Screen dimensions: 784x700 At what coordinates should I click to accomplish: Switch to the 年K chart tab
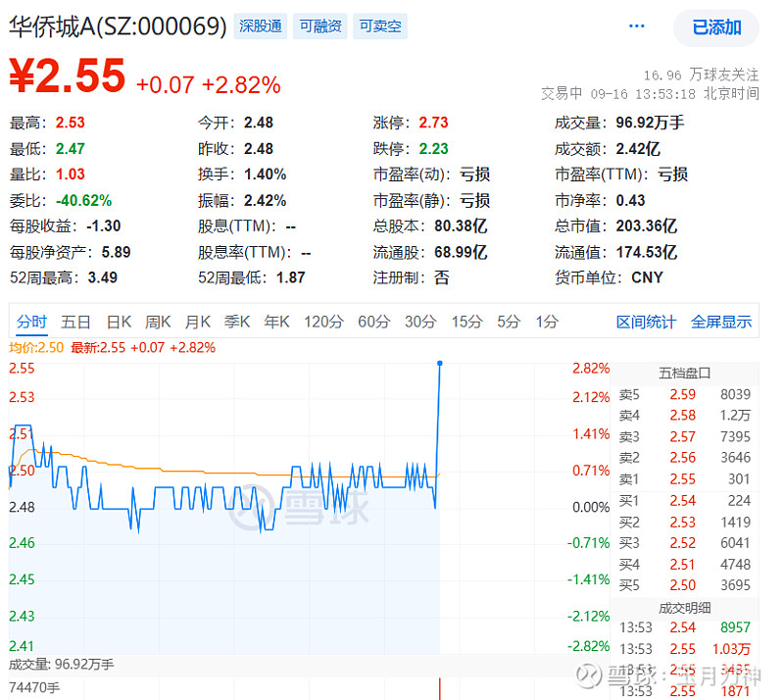(276, 322)
